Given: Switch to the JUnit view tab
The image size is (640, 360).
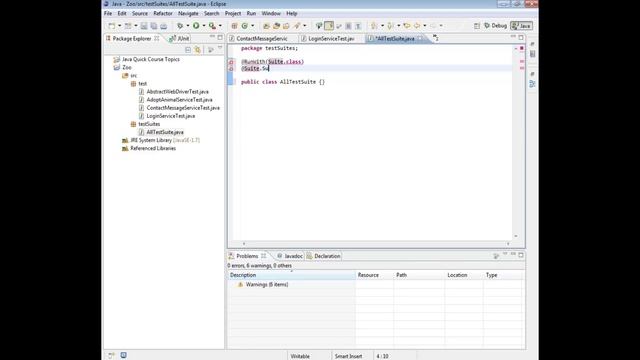Looking at the screenshot, I should [180, 38].
